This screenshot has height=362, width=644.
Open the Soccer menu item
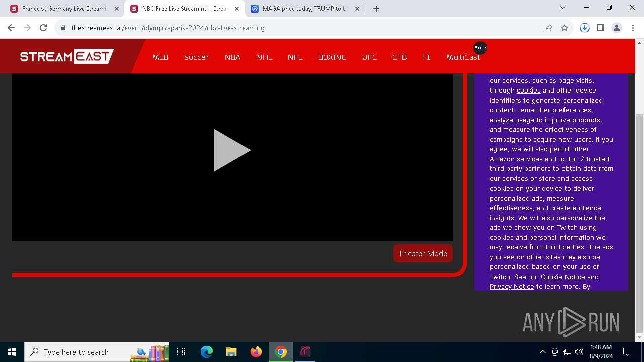coord(196,57)
